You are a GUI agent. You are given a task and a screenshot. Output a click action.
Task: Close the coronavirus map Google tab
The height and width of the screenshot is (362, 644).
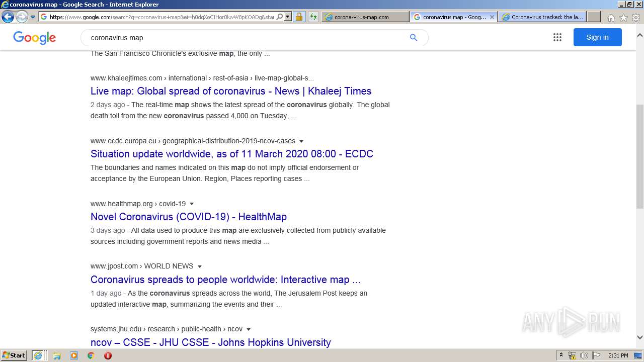click(492, 17)
